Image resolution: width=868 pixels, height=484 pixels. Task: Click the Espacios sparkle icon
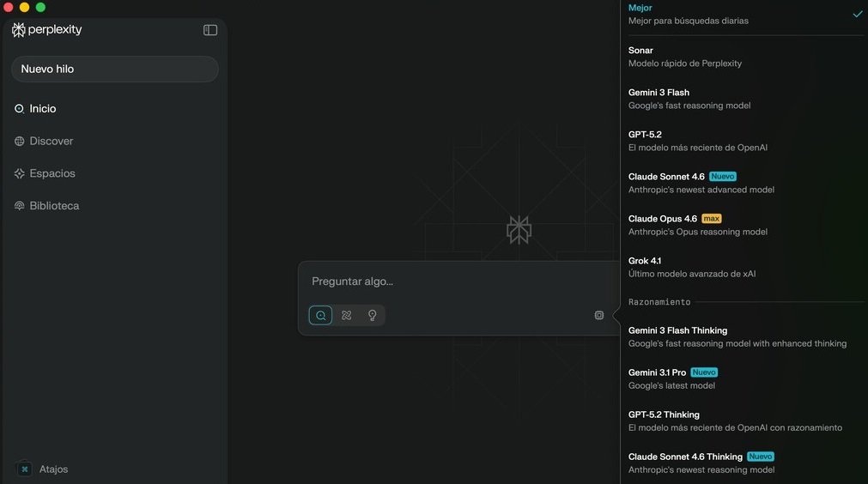coord(20,173)
